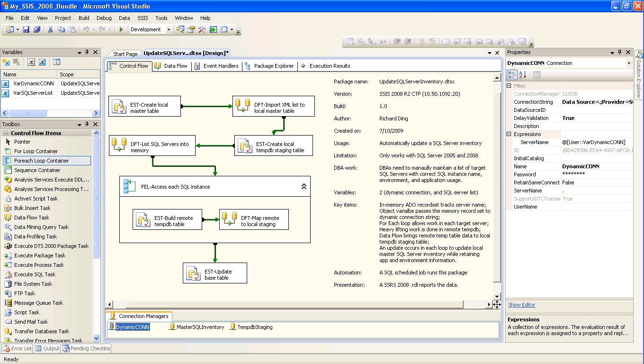The width and height of the screenshot is (644, 364).
Task: Collapse the Control Flow Items toolbox group
Action: [x=5, y=133]
